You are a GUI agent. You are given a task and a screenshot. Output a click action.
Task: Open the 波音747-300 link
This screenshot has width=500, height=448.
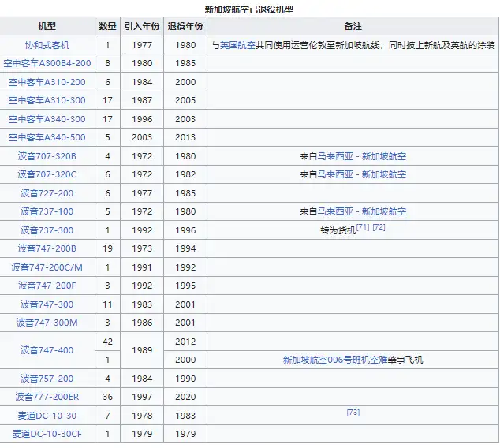pyautogui.click(x=47, y=304)
